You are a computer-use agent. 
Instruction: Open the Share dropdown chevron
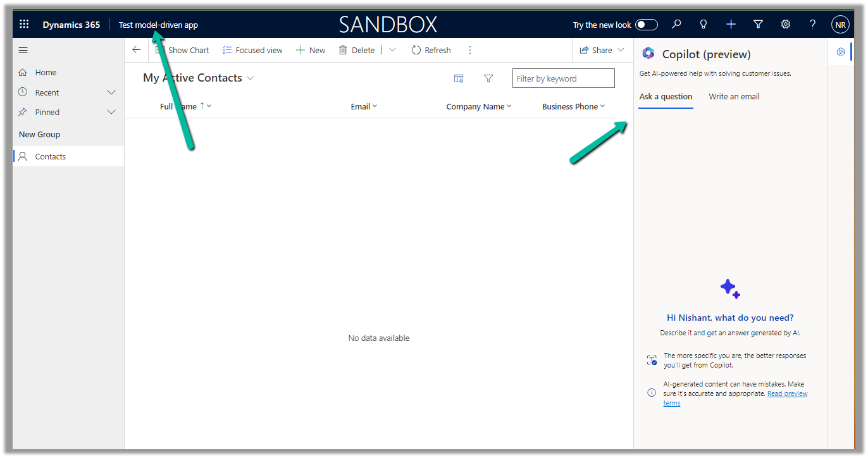tap(621, 50)
